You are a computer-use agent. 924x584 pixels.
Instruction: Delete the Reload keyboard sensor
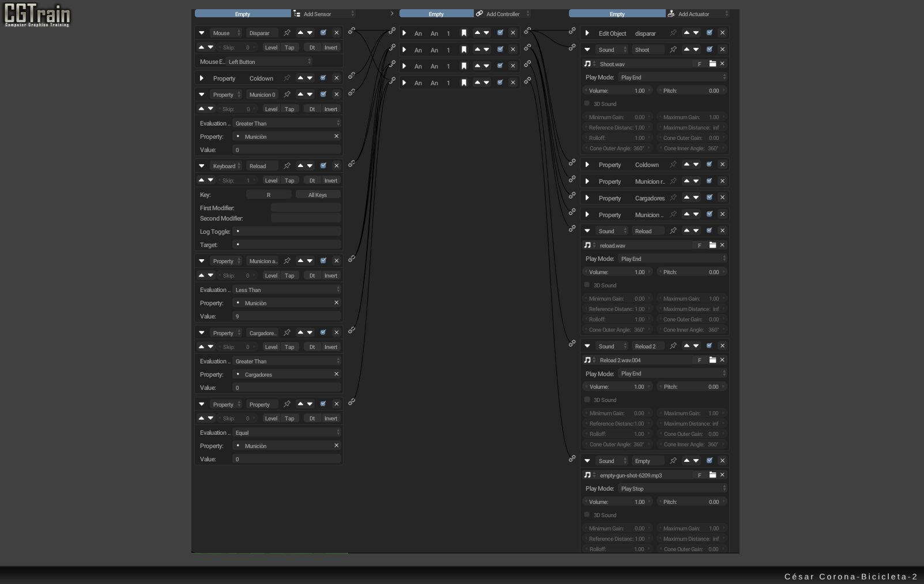tap(337, 166)
